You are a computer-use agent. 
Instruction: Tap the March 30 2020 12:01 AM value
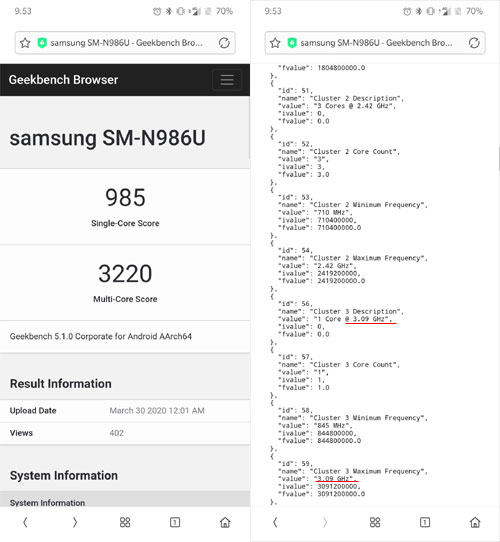[157, 411]
